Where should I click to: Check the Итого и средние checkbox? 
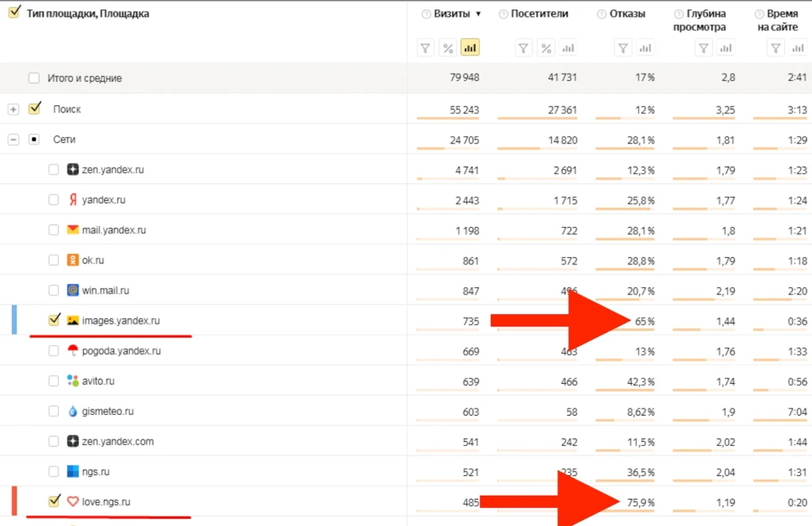tap(34, 78)
